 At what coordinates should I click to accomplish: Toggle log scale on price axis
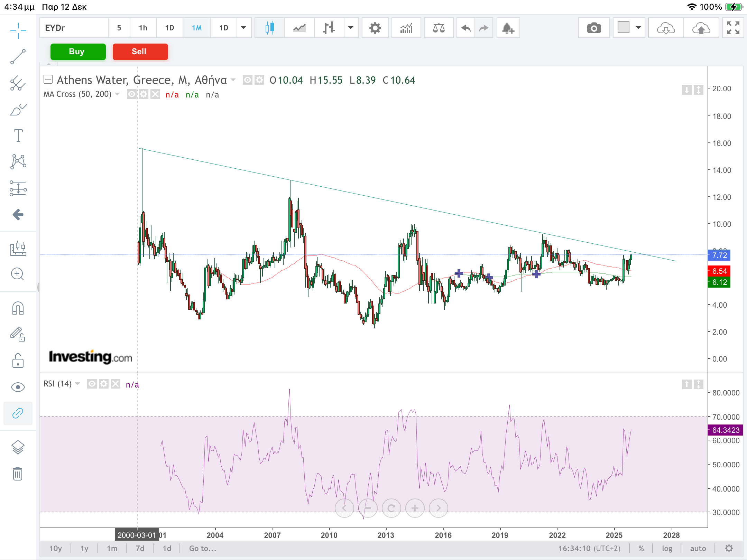667,548
